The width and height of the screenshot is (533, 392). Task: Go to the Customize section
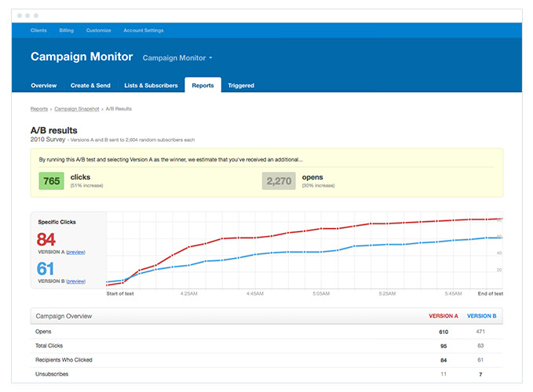click(99, 31)
